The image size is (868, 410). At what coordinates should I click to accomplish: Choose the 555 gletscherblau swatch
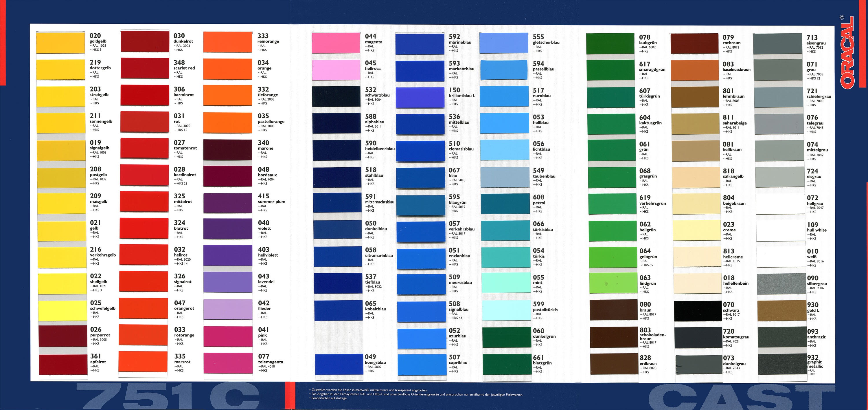504,43
